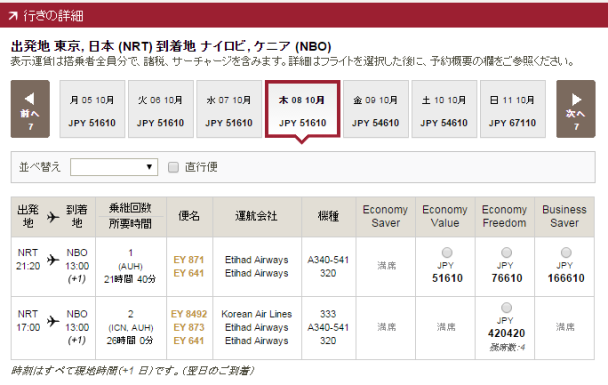
Task: Open flight EY 641 link in first row
Action: coord(189,273)
